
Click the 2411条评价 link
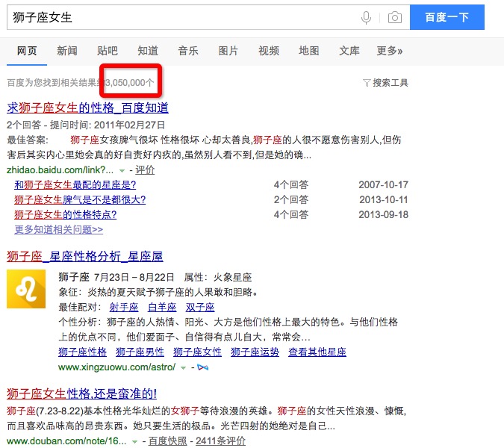click(x=220, y=441)
